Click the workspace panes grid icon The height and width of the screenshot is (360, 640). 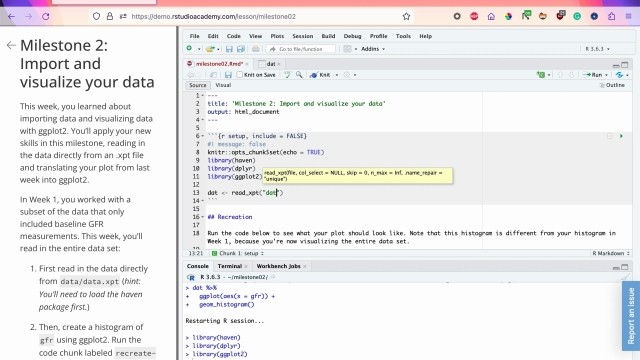(347, 49)
